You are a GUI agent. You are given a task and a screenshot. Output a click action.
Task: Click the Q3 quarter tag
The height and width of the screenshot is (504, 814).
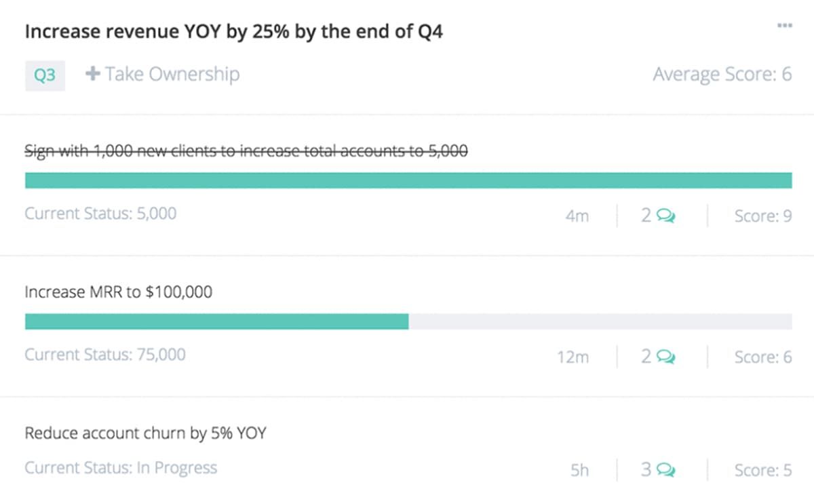45,75
